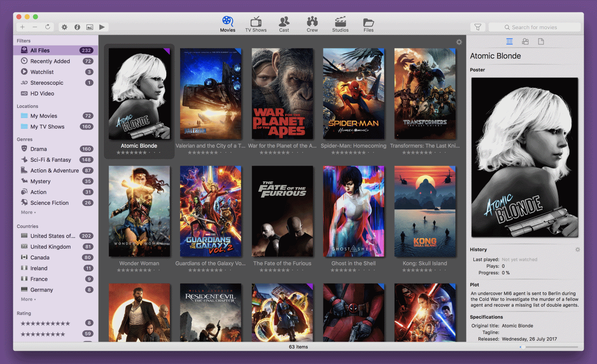Show info with the toolbar info icon
This screenshot has width=597, height=364.
[x=77, y=27]
